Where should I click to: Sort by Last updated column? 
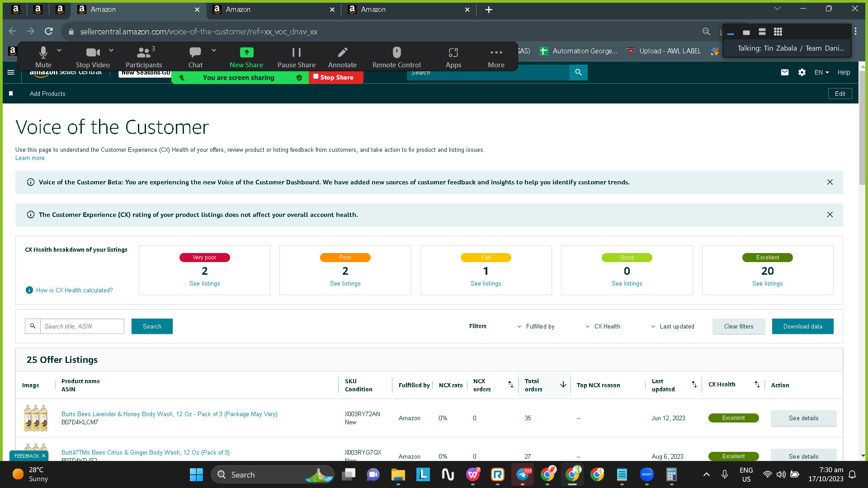point(694,385)
